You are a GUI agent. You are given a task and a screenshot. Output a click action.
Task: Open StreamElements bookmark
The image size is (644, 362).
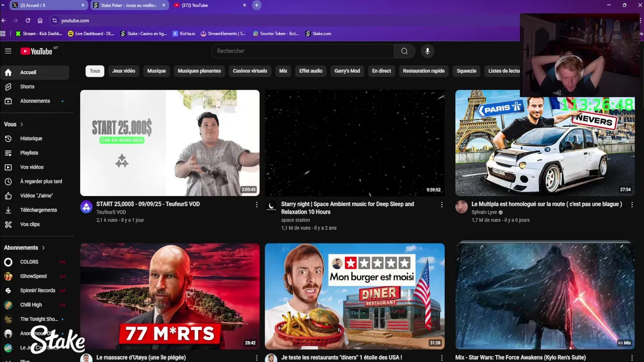point(223,34)
